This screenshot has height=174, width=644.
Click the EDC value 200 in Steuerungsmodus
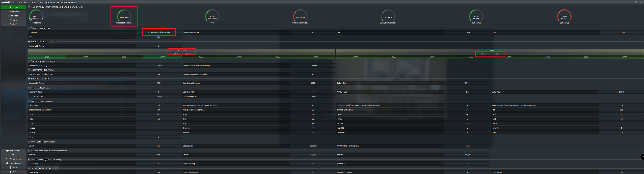point(159,37)
